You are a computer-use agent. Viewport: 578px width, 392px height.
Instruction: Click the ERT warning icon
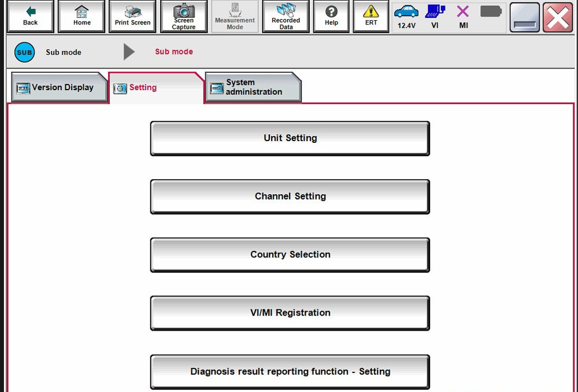pyautogui.click(x=370, y=16)
